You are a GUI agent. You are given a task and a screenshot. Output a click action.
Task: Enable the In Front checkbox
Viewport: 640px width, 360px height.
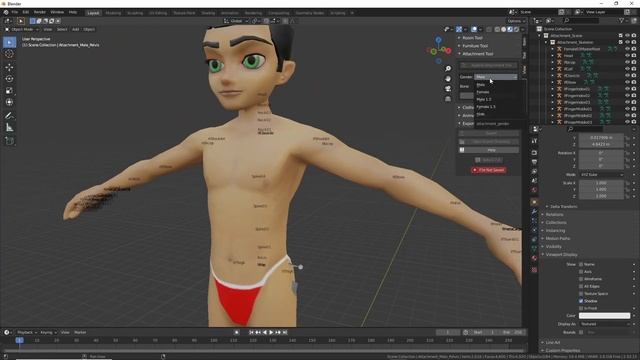tap(581, 308)
